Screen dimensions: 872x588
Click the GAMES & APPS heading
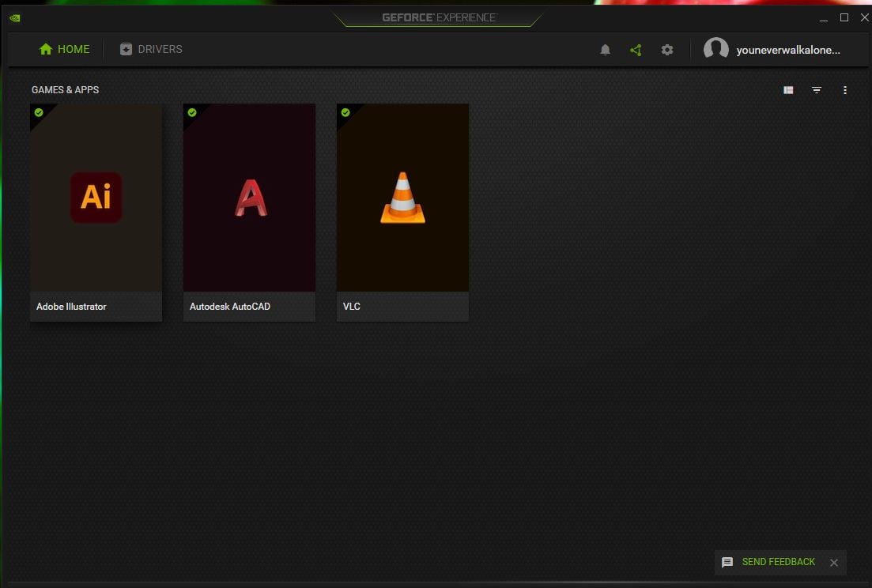click(x=65, y=90)
